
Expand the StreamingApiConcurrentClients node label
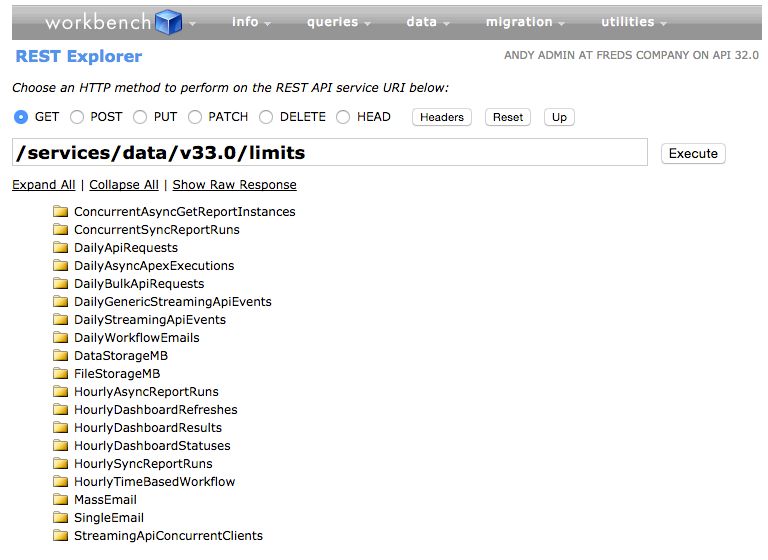pos(168,536)
